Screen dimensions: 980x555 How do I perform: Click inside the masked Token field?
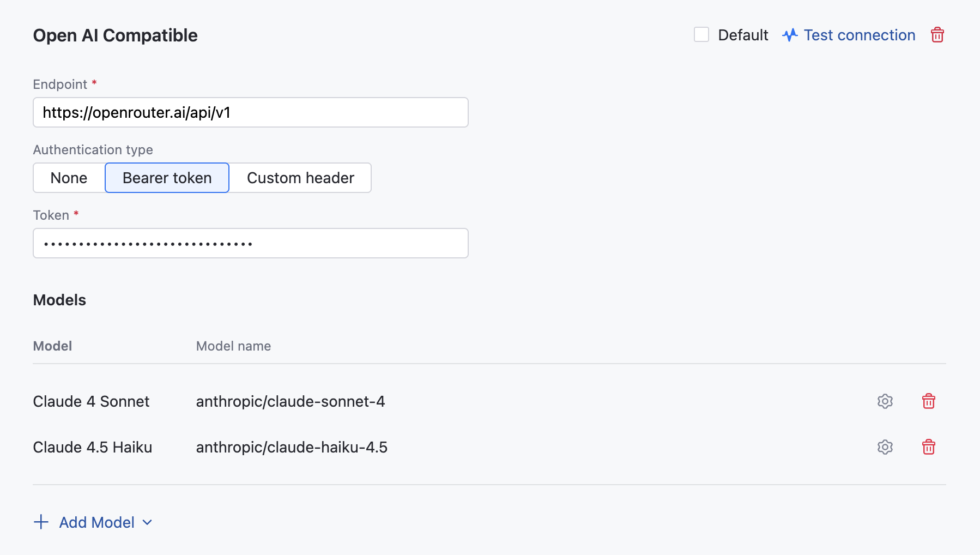click(250, 243)
